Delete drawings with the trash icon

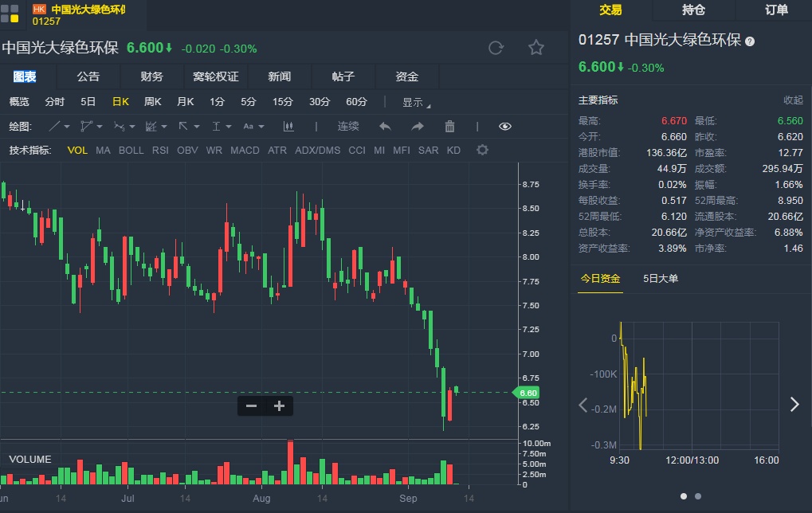[449, 126]
